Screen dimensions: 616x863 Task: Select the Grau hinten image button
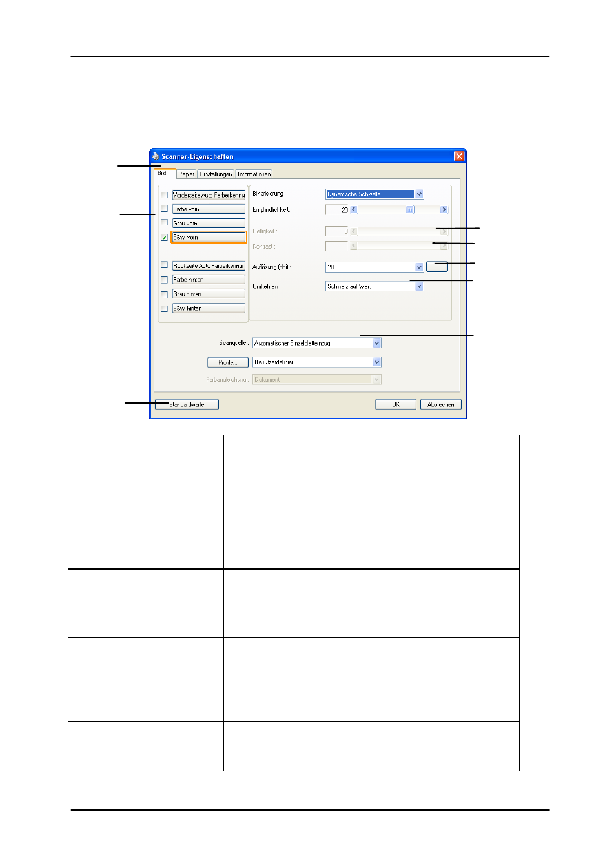209,294
